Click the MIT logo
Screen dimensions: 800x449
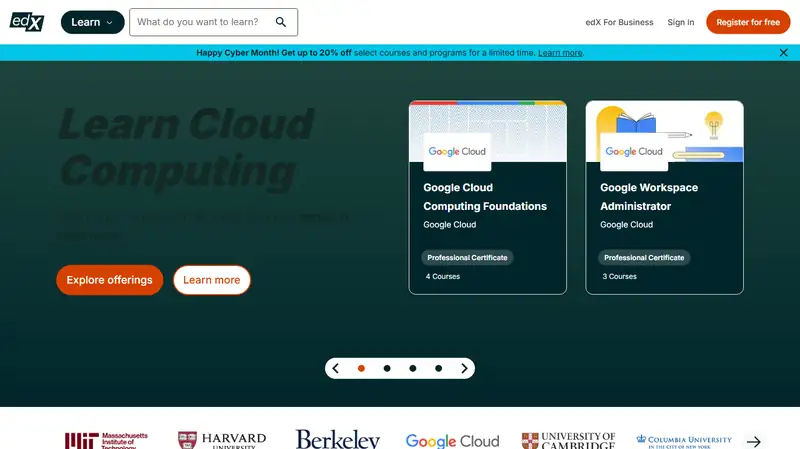coord(106,440)
